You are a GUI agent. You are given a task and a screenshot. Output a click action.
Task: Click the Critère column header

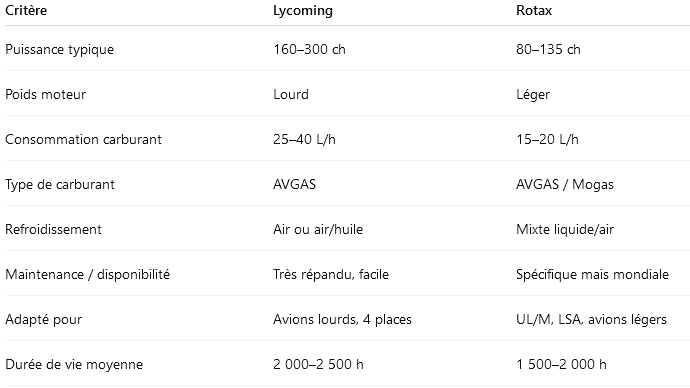pos(26,10)
